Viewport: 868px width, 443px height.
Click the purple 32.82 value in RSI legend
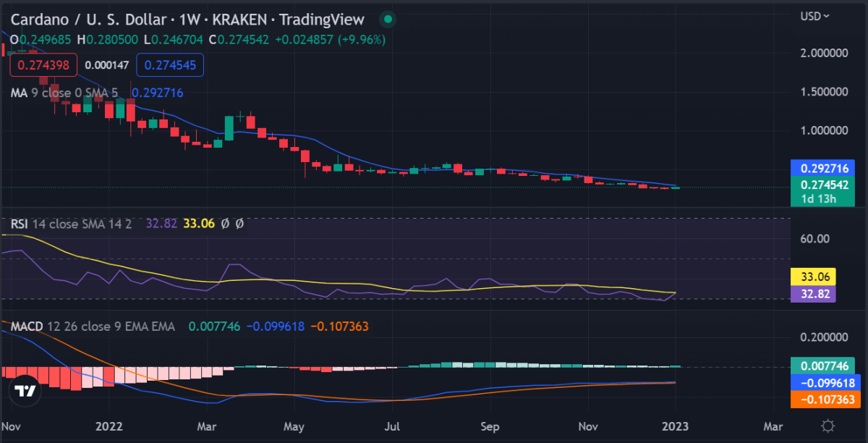point(161,224)
